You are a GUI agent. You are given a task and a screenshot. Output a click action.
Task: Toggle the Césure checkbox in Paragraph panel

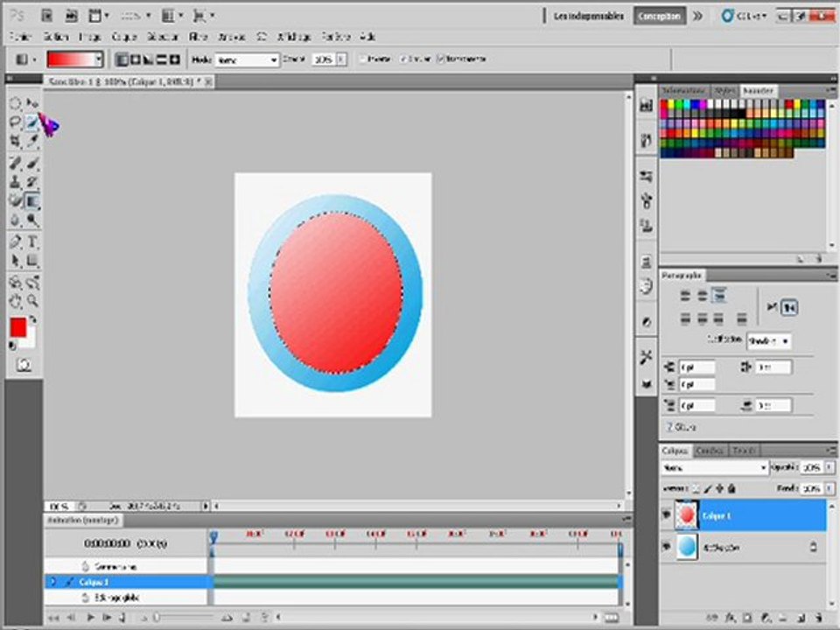pyautogui.click(x=669, y=427)
